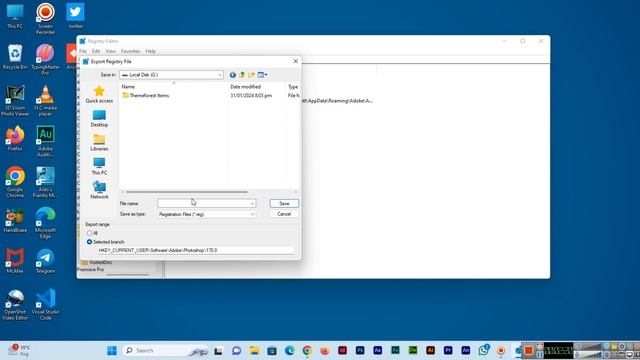Launch VLC media player from desktop
Viewport: 640px width, 360px height.
pyautogui.click(x=45, y=101)
